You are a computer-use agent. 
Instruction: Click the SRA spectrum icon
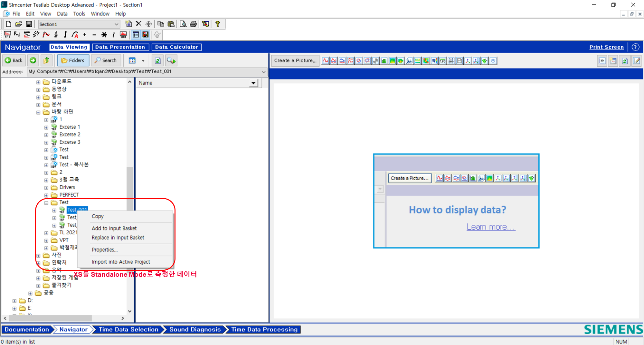(123, 35)
